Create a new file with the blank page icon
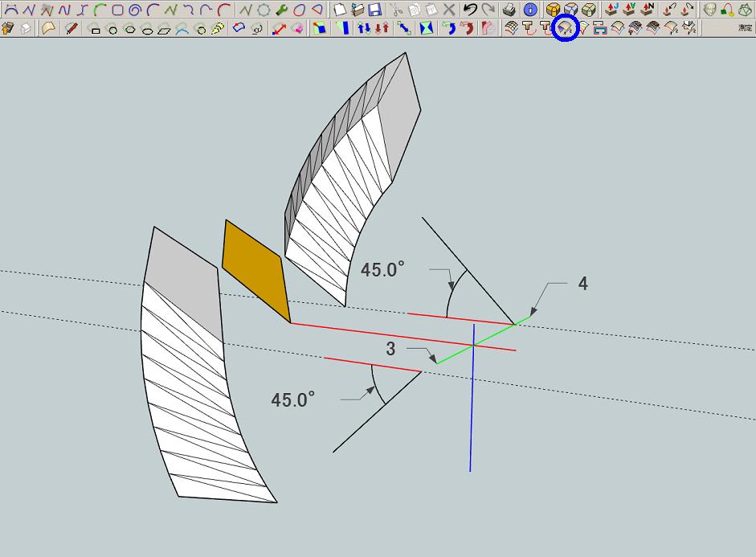 coord(340,9)
